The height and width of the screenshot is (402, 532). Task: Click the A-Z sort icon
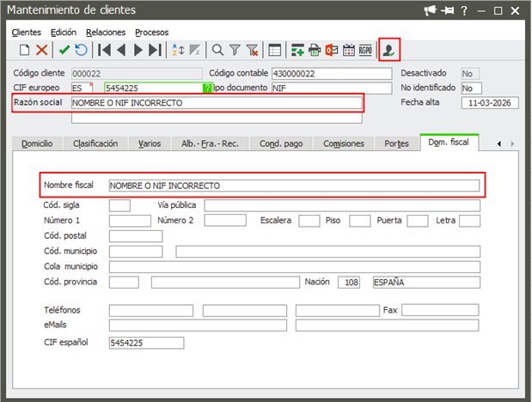coord(178,50)
